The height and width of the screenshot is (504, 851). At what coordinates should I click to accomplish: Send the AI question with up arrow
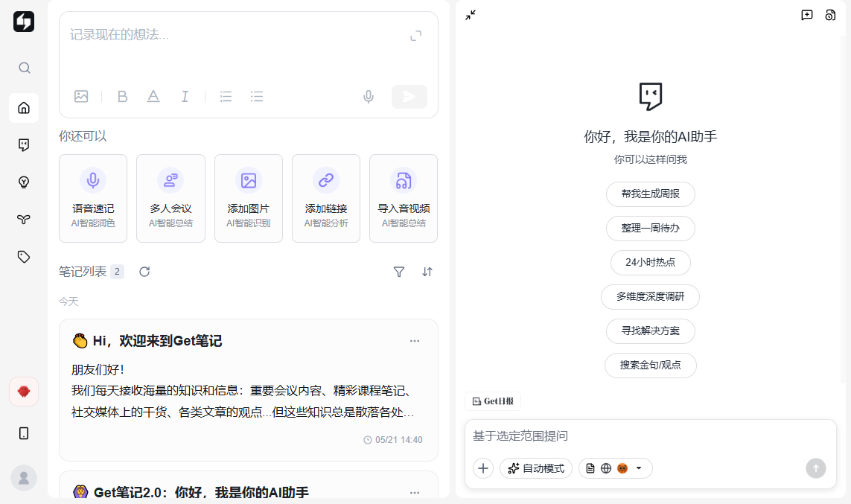click(x=816, y=469)
